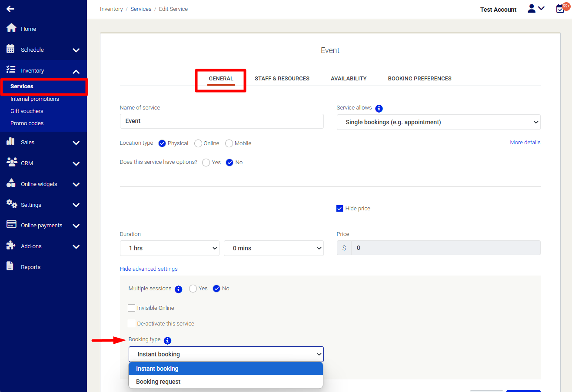Open the calendar notifications icon with 99+ badge

[561, 9]
